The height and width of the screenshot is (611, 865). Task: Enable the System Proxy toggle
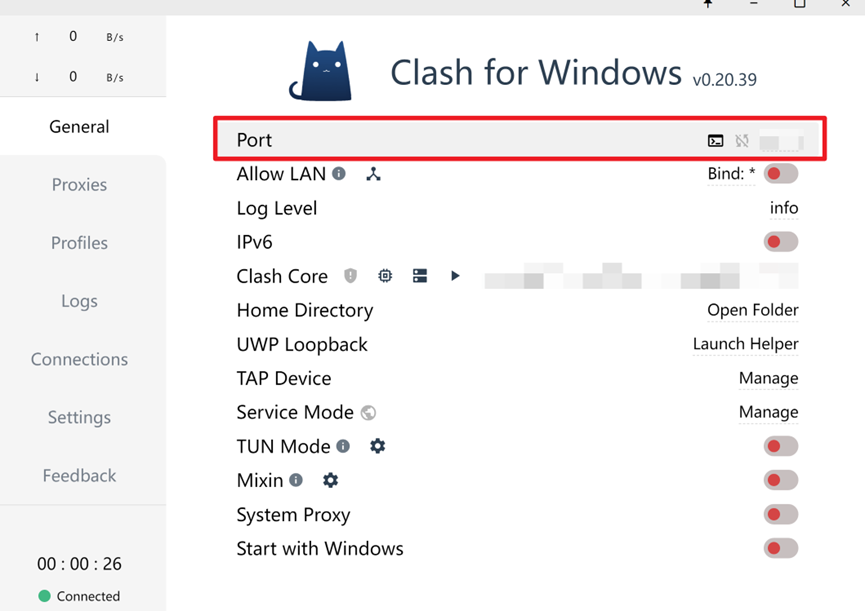pyautogui.click(x=780, y=515)
